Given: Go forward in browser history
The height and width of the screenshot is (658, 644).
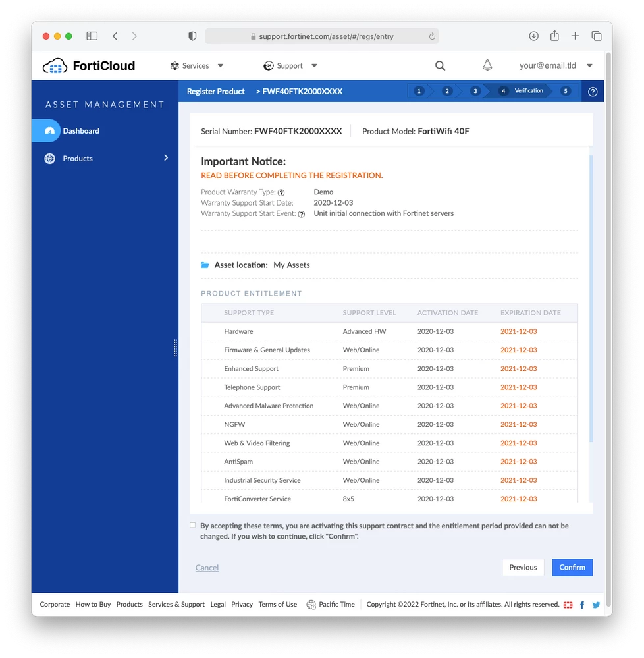Looking at the screenshot, I should [x=134, y=36].
